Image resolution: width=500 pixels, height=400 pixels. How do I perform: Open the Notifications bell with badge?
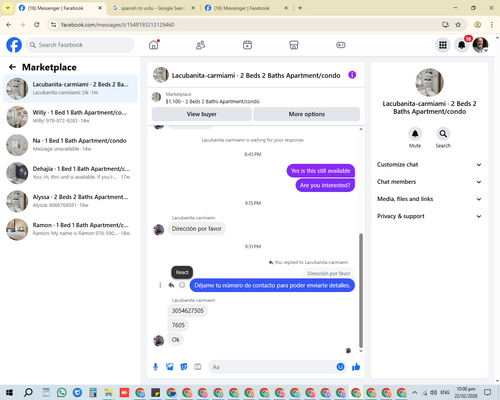click(x=462, y=45)
